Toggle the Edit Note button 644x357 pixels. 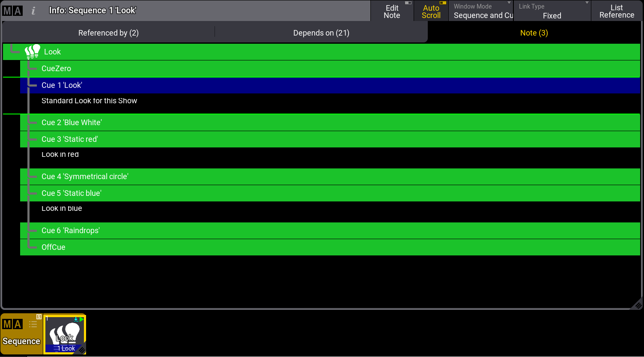(392, 11)
